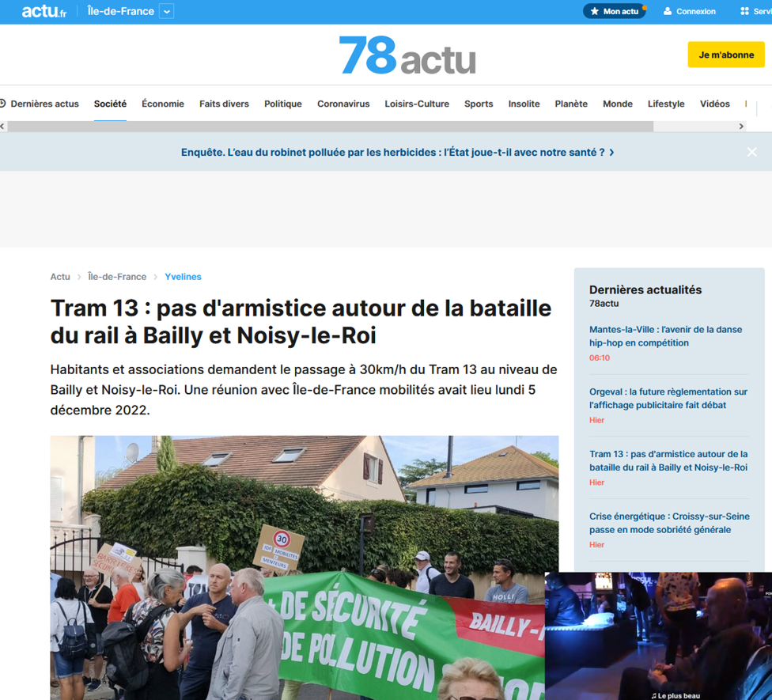Go to the Faits divers section
The height and width of the screenshot is (700, 772).
pyautogui.click(x=224, y=104)
